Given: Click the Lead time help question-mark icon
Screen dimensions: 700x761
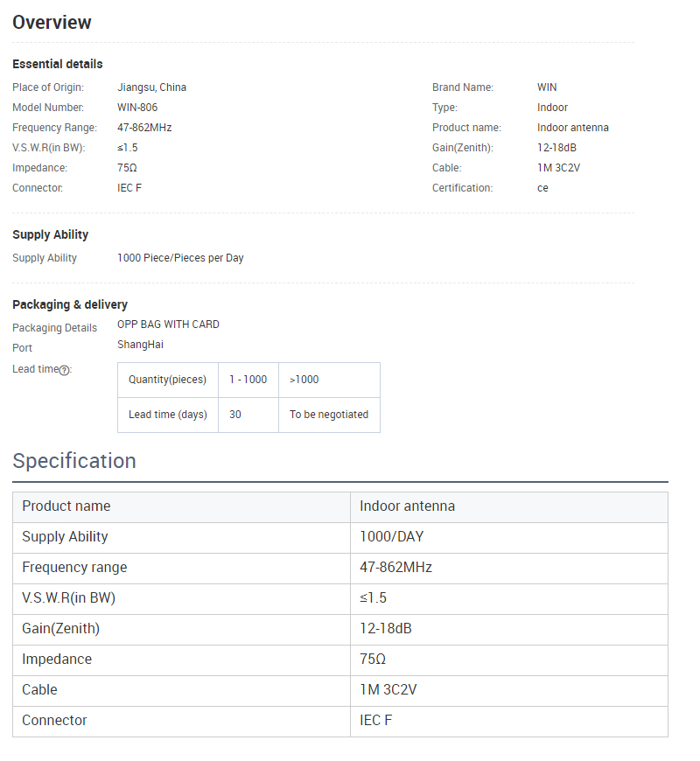Looking at the screenshot, I should coord(64,370).
